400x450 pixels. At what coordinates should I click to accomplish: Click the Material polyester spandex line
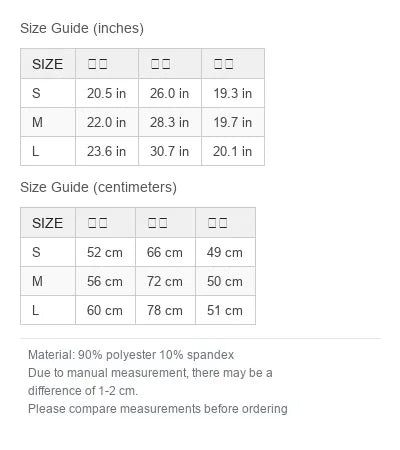(131, 355)
